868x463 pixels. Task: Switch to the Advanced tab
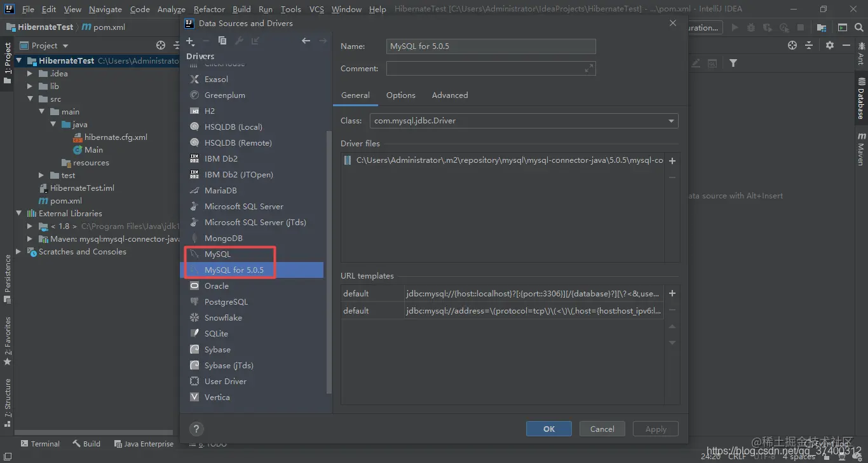(450, 95)
